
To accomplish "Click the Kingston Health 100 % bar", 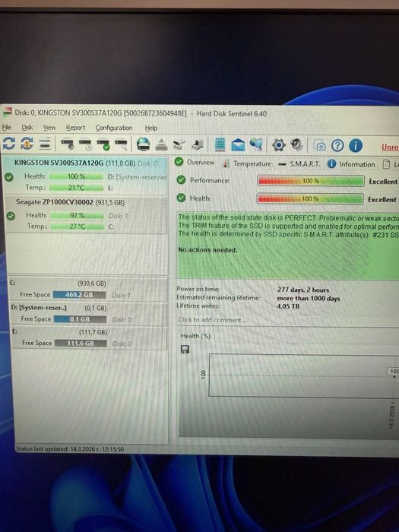I will (x=76, y=176).
